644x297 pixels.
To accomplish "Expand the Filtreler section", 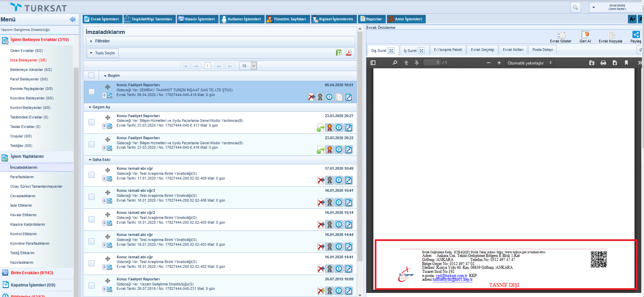I will click(x=102, y=41).
